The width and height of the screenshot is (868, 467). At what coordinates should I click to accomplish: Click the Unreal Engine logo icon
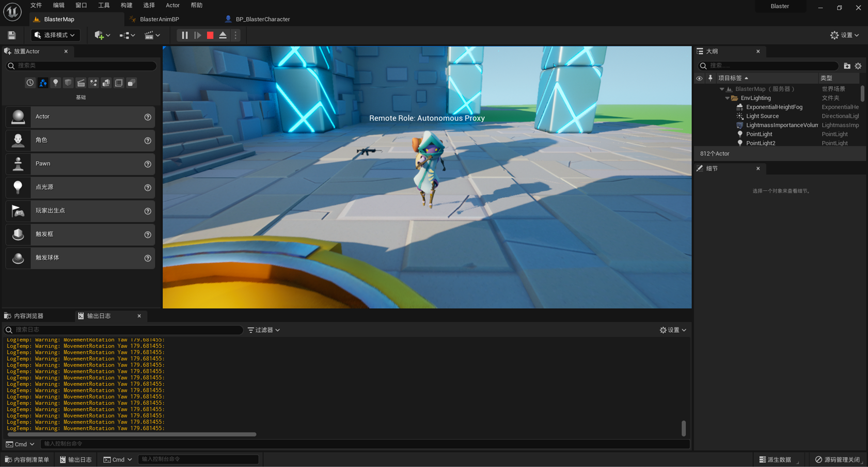pos(12,11)
